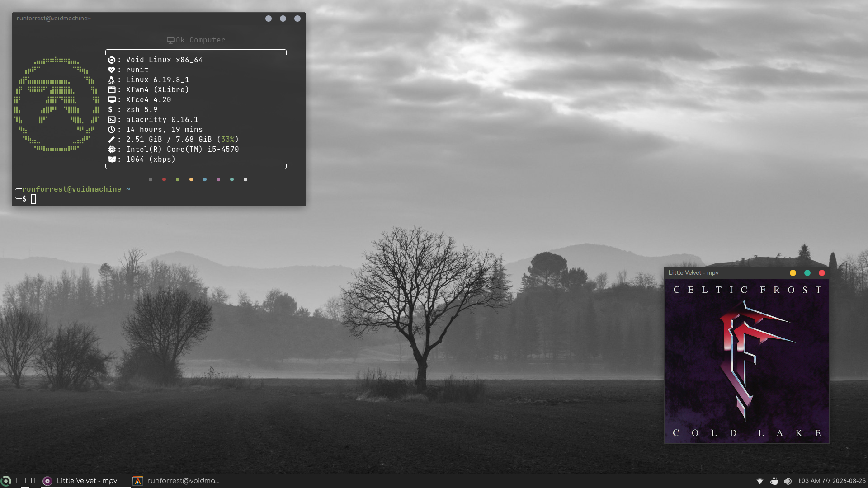Click the Celtic Frost Cold Lake album art
Screen dimensions: 868x488
pos(747,361)
